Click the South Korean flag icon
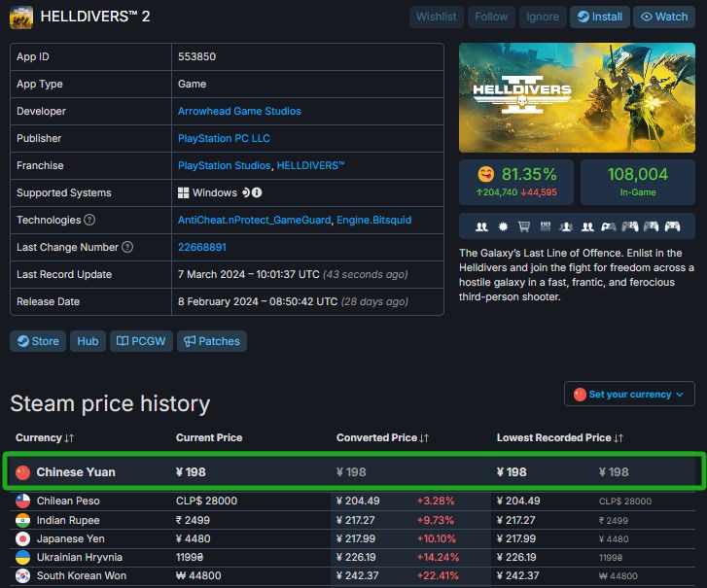The image size is (707, 588). click(x=23, y=575)
